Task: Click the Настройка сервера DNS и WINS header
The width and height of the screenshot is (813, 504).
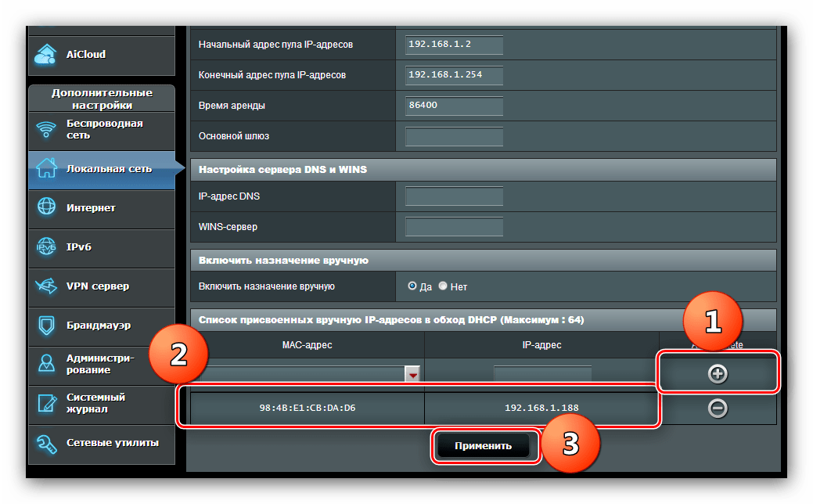Action: pos(484,170)
